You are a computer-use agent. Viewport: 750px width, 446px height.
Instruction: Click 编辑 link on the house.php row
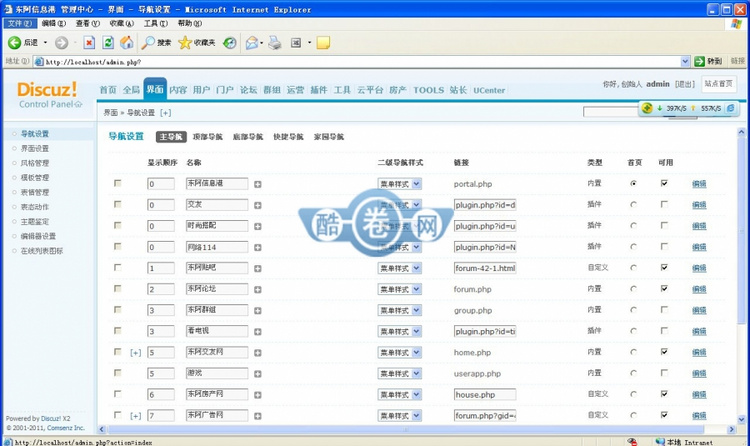(x=699, y=394)
